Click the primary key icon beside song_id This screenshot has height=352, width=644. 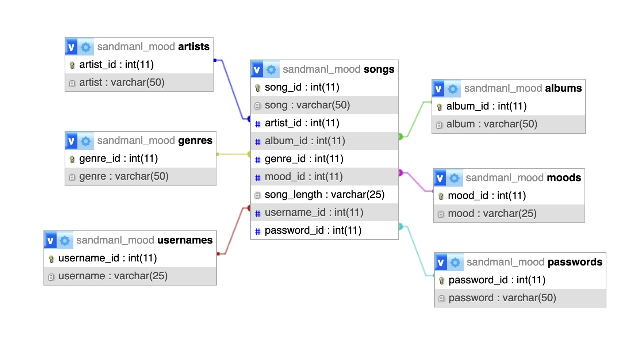point(258,88)
